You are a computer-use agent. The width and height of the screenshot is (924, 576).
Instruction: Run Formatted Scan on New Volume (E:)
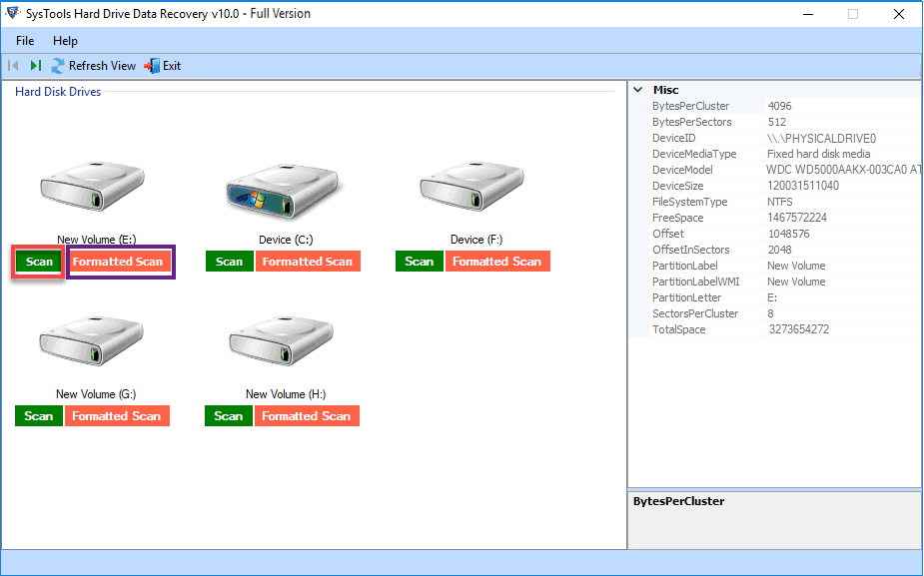pos(118,262)
